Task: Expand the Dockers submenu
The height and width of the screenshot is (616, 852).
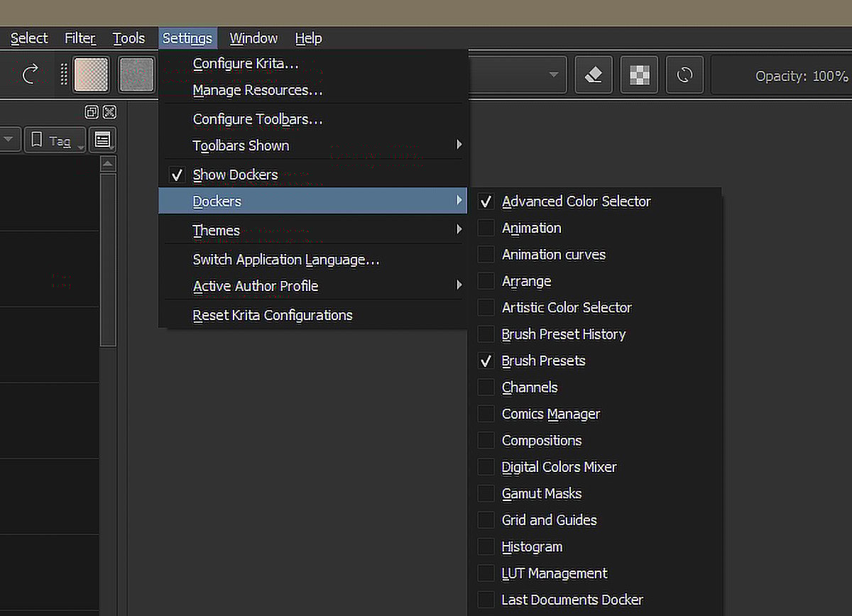Action: tap(313, 201)
